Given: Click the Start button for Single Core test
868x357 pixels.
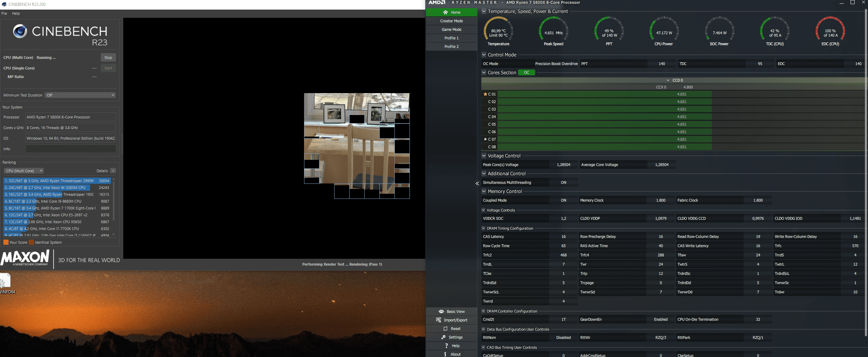Looking at the screenshot, I should tap(108, 68).
